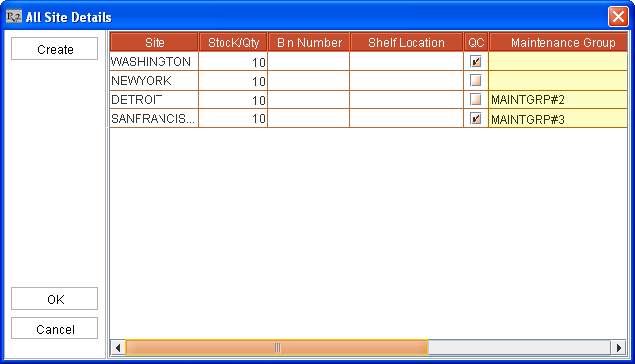
Task: Click the Shelf Location column header
Action: point(407,42)
